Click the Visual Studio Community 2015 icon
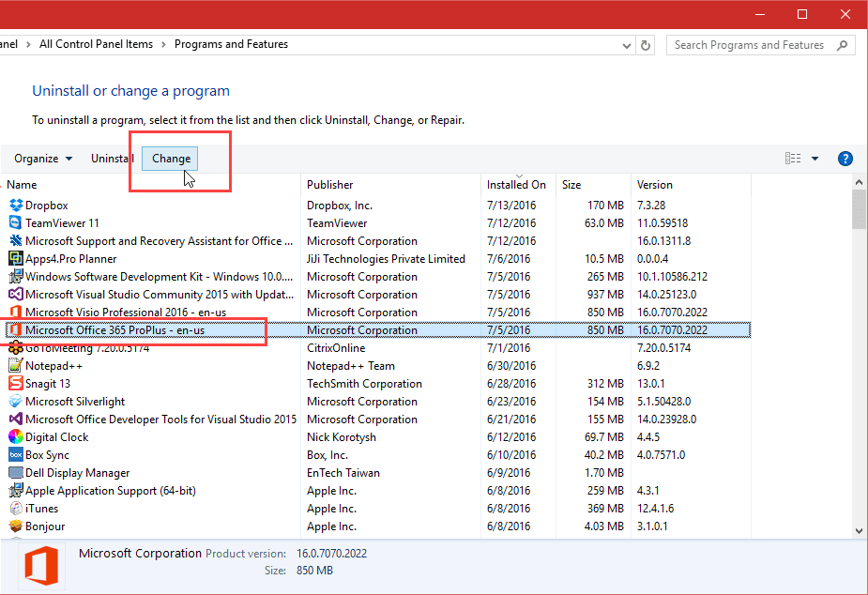Viewport: 868px width, 595px height. 16,295
